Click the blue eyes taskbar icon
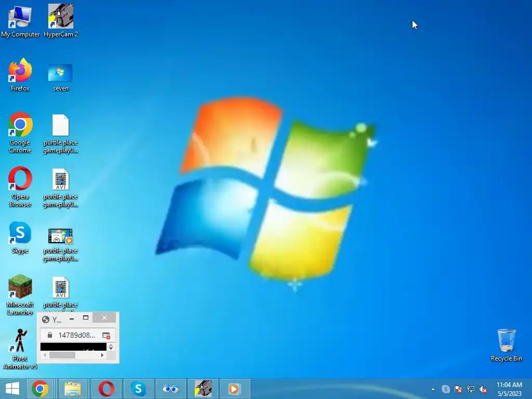Screen dimensions: 532x399 coord(170,389)
